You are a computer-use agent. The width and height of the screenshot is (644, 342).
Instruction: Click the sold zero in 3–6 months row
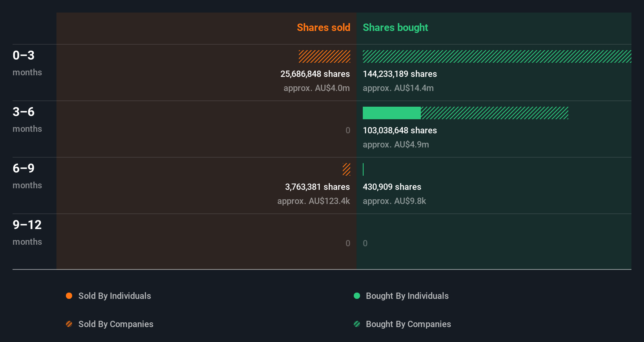pyautogui.click(x=348, y=131)
